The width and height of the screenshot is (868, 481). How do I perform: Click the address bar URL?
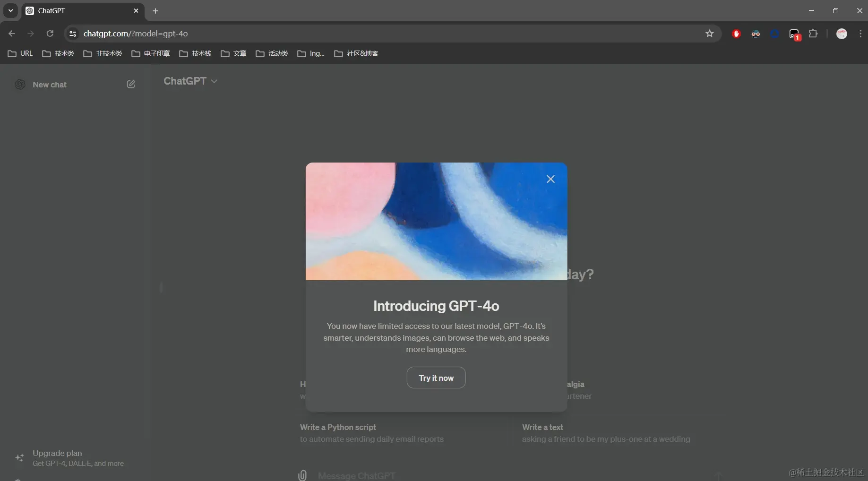coord(136,34)
